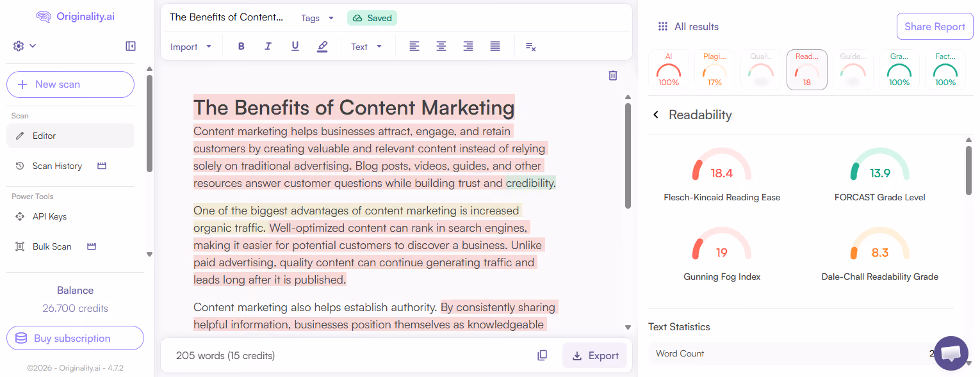Open the Text style dropdown

tap(366, 47)
